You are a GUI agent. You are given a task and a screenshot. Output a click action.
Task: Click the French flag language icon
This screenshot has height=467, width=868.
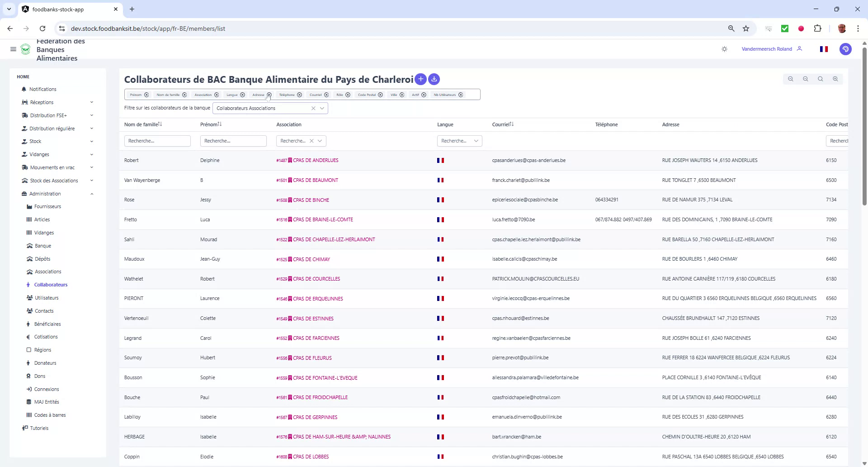pyautogui.click(x=824, y=49)
